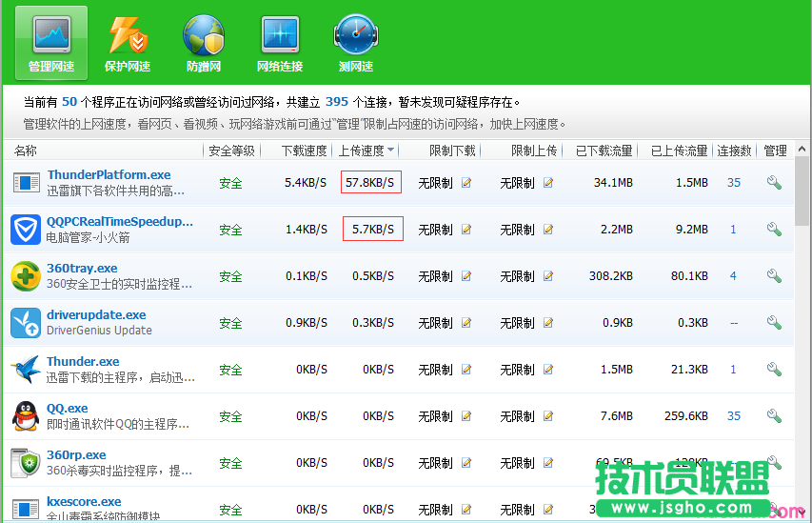This screenshot has height=523, width=812.
Task: Click the driverupdate.exe process name
Action: 96,315
